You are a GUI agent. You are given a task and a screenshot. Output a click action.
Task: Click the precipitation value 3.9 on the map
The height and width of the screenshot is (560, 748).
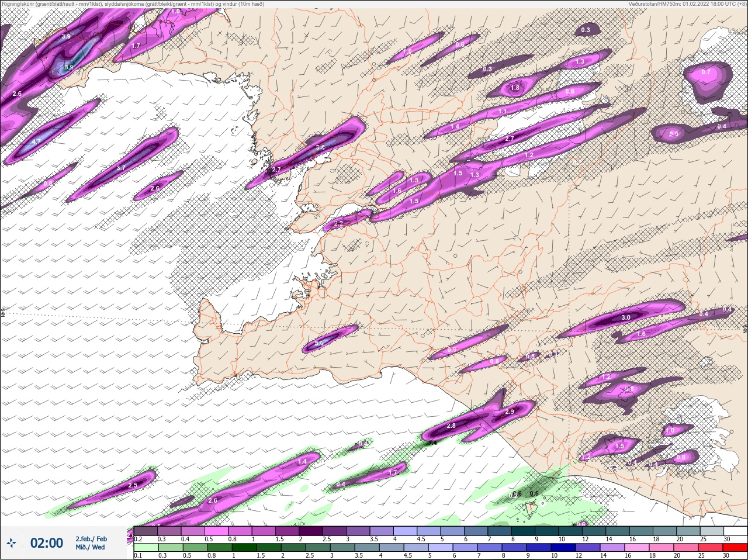point(66,36)
